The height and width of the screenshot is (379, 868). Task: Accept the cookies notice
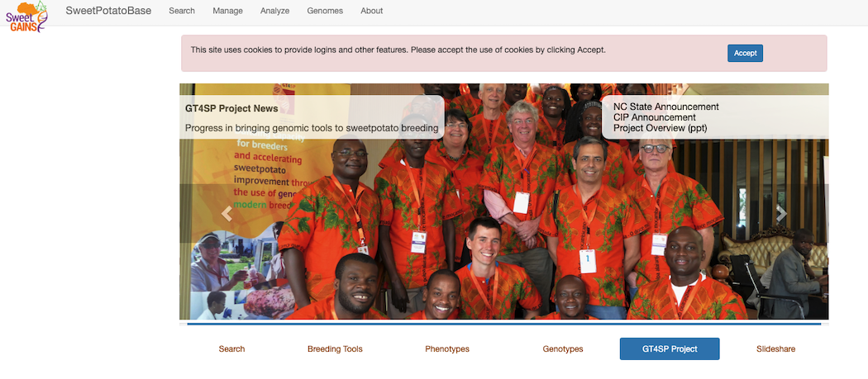[745, 53]
